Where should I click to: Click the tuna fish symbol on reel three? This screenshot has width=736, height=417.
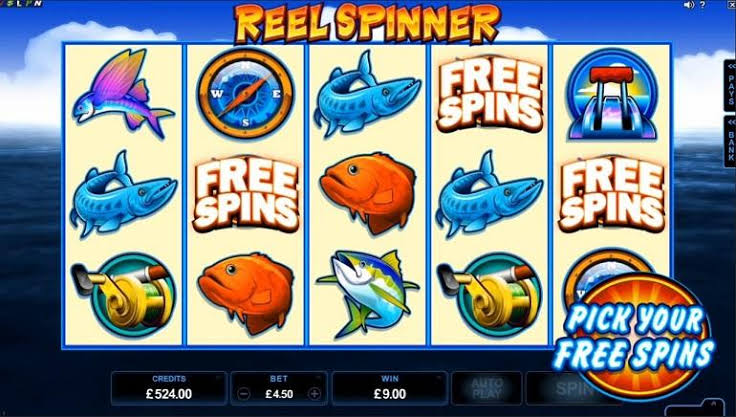click(x=368, y=294)
